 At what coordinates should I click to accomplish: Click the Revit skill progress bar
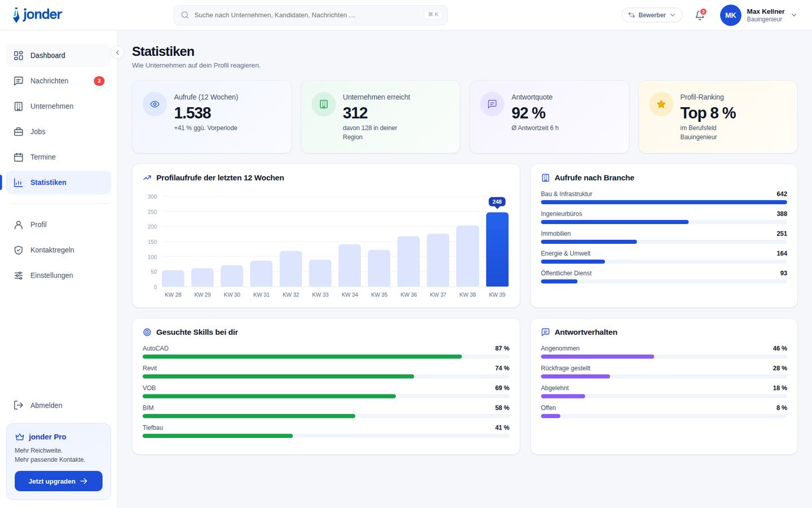[x=326, y=376]
